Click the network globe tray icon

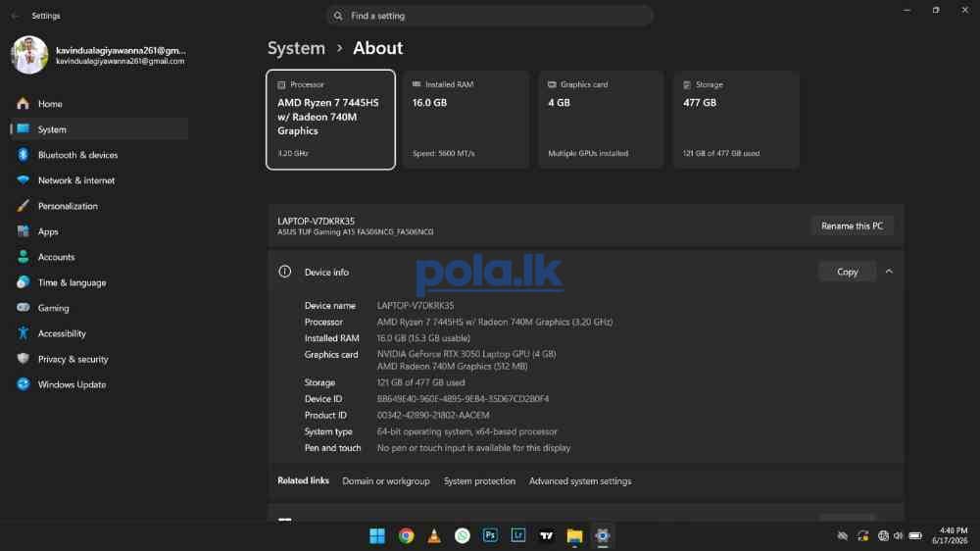tap(883, 536)
